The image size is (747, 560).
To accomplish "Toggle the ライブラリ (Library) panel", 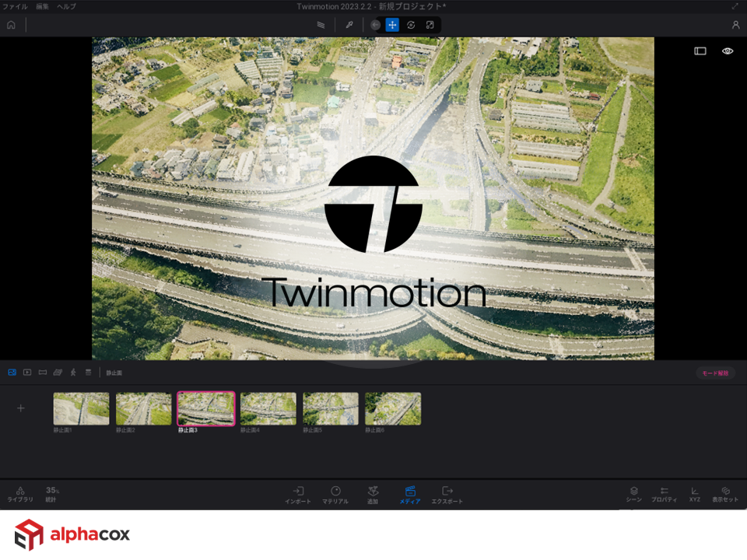I will (x=20, y=495).
